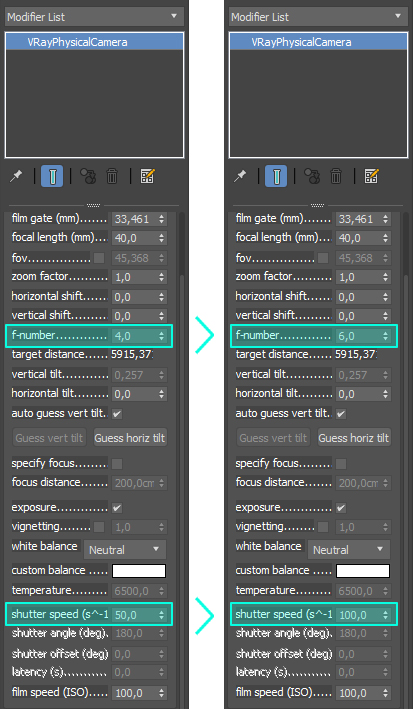The width and height of the screenshot is (413, 709).
Task: Open custom balance white swatch in left panel
Action: coord(139,571)
